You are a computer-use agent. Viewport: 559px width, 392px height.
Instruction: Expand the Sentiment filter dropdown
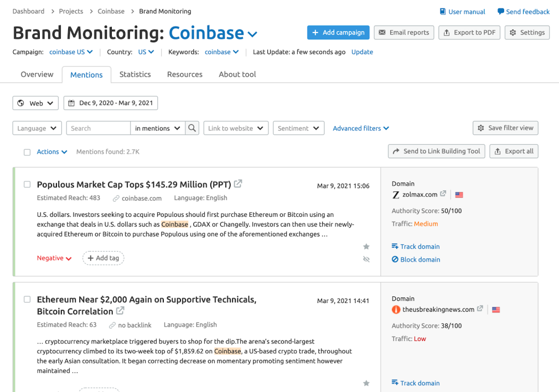click(x=298, y=128)
